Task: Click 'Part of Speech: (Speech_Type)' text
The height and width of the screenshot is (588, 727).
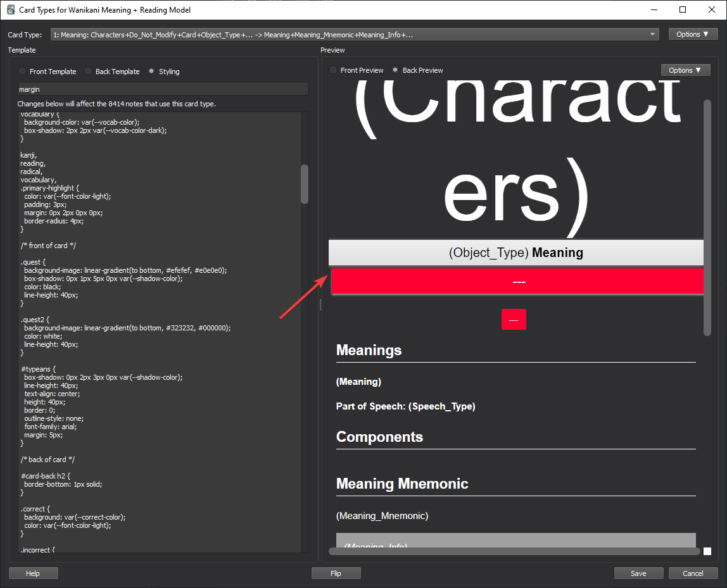Action: pyautogui.click(x=406, y=406)
